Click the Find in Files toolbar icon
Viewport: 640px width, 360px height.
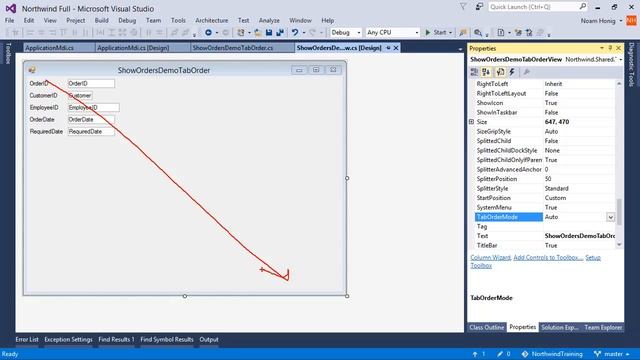(x=478, y=32)
